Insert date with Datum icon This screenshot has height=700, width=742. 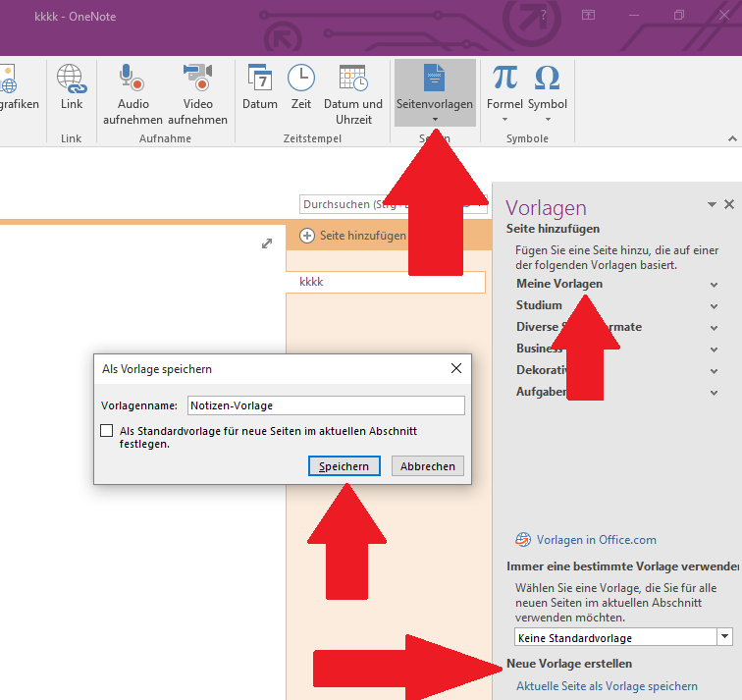[x=260, y=79]
